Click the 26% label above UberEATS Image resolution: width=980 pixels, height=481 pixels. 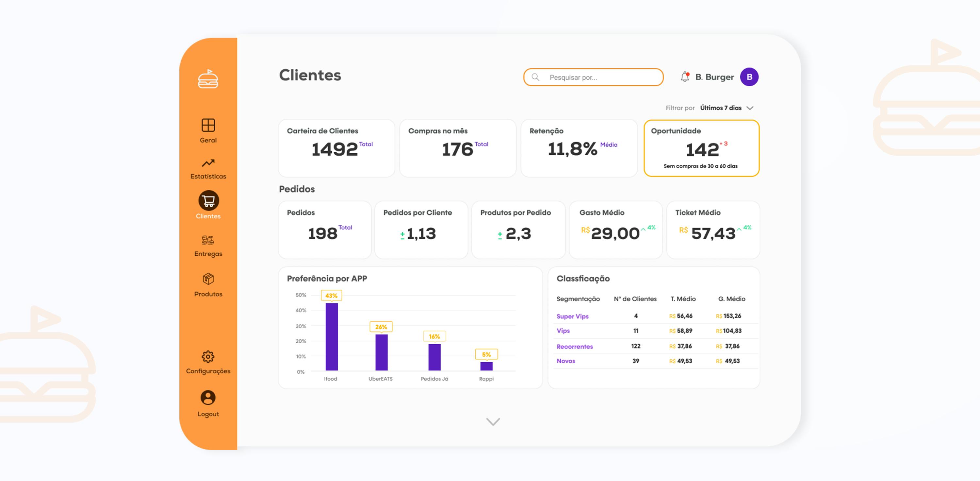point(381,327)
